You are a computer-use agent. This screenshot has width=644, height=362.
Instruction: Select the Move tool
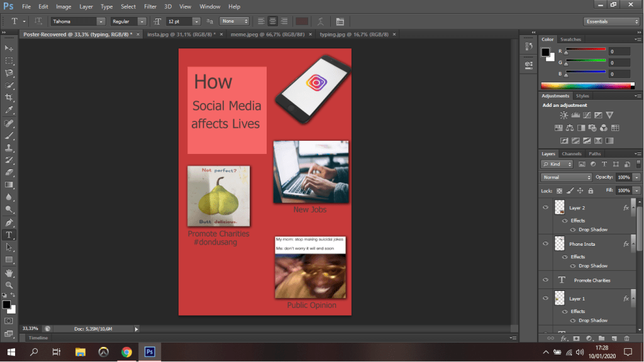pos(9,48)
